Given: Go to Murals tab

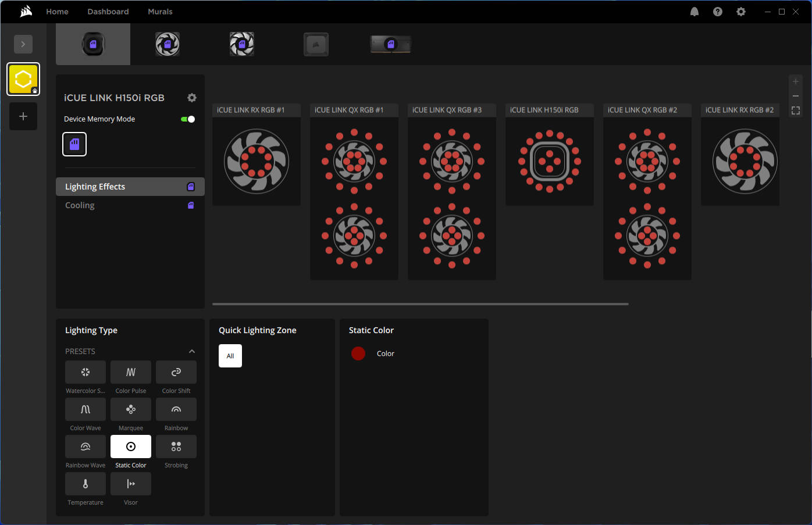Looking at the screenshot, I should pyautogui.click(x=160, y=12).
